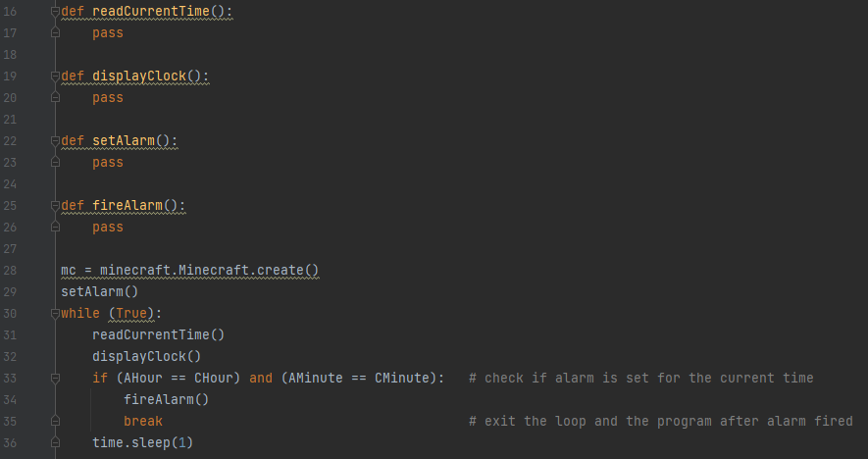
Task: Click fold end marker beside time.sleep(1)
Action: pyautogui.click(x=55, y=443)
